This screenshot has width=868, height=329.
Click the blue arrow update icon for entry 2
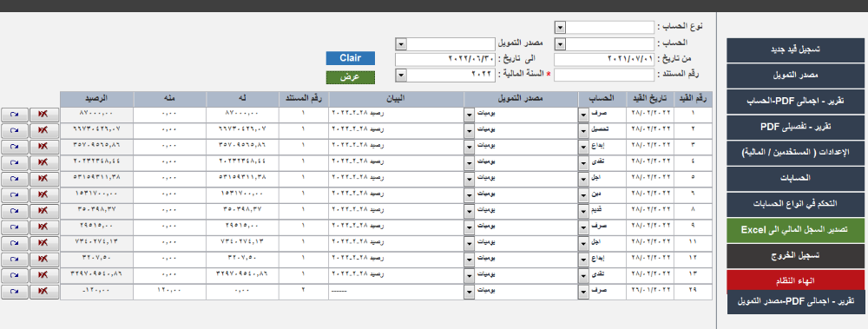click(15, 131)
